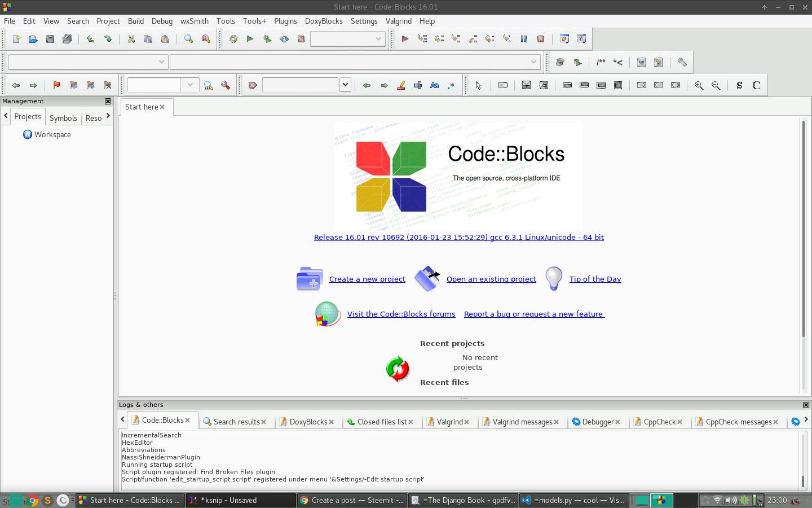Click the Rebuild icon
The height and width of the screenshot is (508, 812).
[x=284, y=39]
